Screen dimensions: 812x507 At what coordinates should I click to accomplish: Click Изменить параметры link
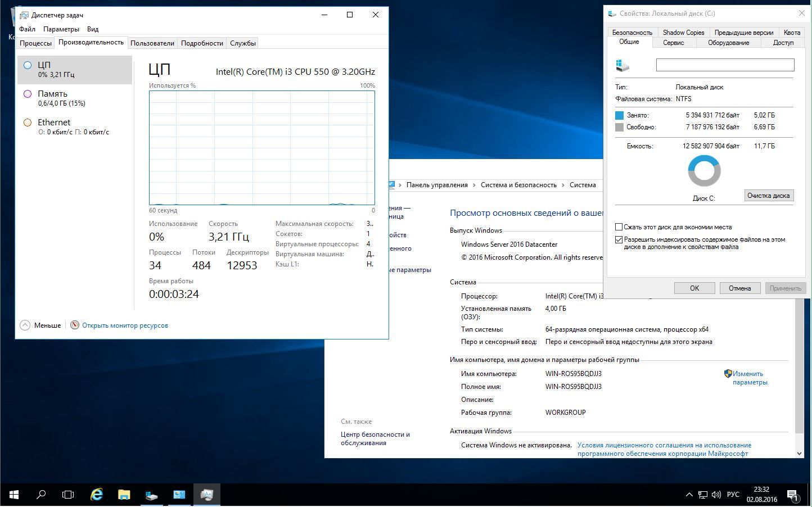[750, 378]
